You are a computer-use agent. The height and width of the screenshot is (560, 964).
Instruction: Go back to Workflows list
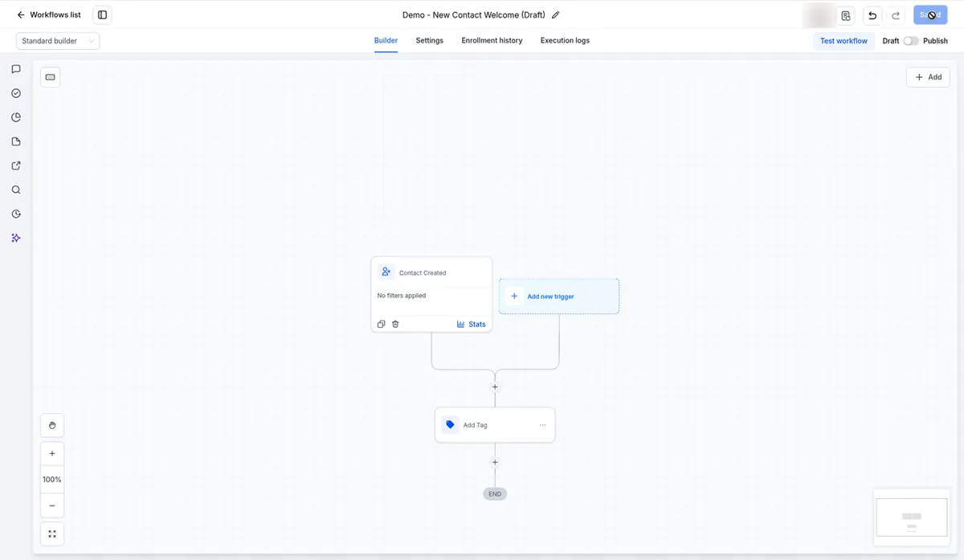pos(49,14)
